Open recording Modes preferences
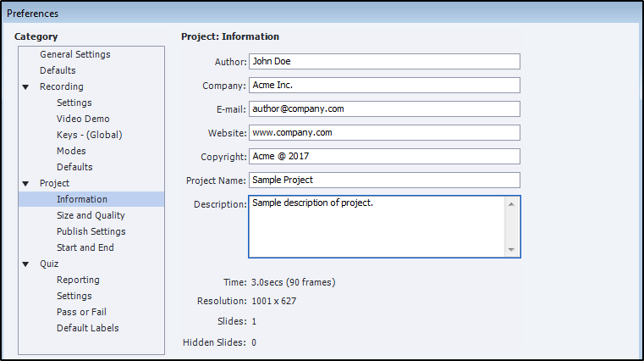Screen dimensions: 644x361 coord(71,151)
